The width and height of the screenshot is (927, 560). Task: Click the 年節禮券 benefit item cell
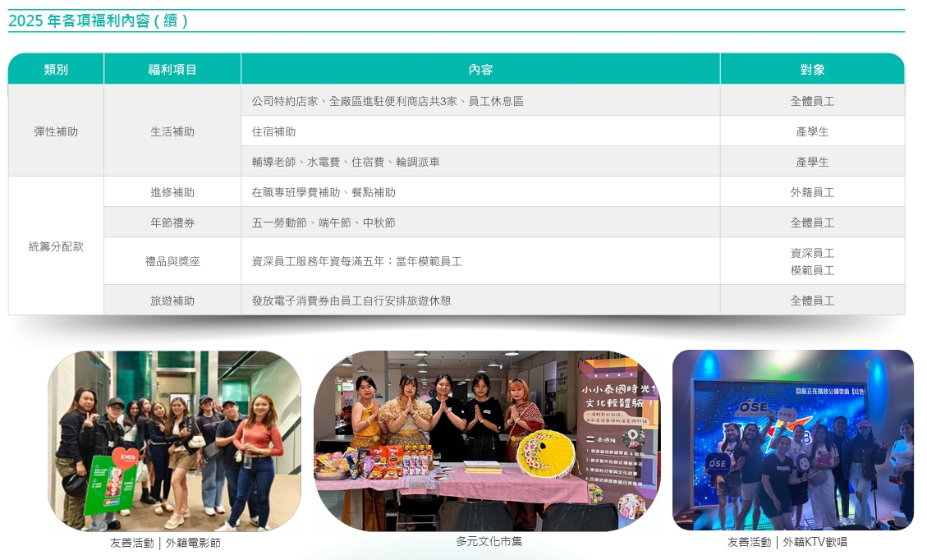click(172, 223)
